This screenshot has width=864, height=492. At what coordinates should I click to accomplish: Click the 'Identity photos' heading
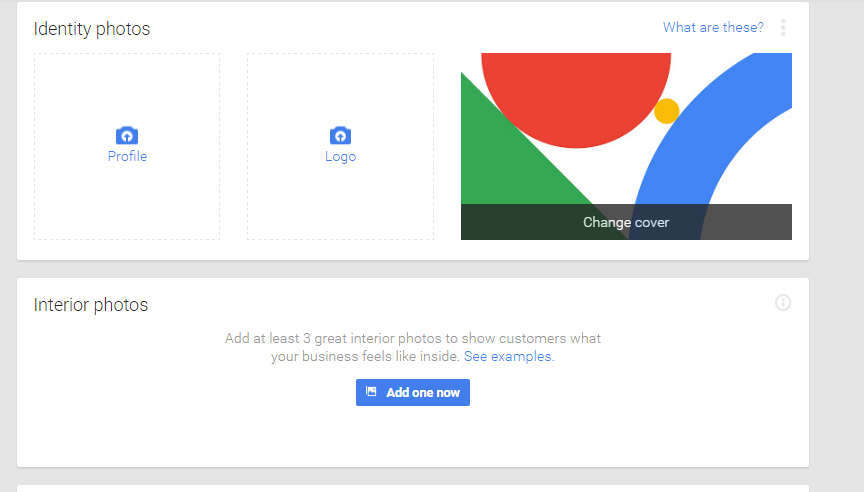click(x=91, y=29)
